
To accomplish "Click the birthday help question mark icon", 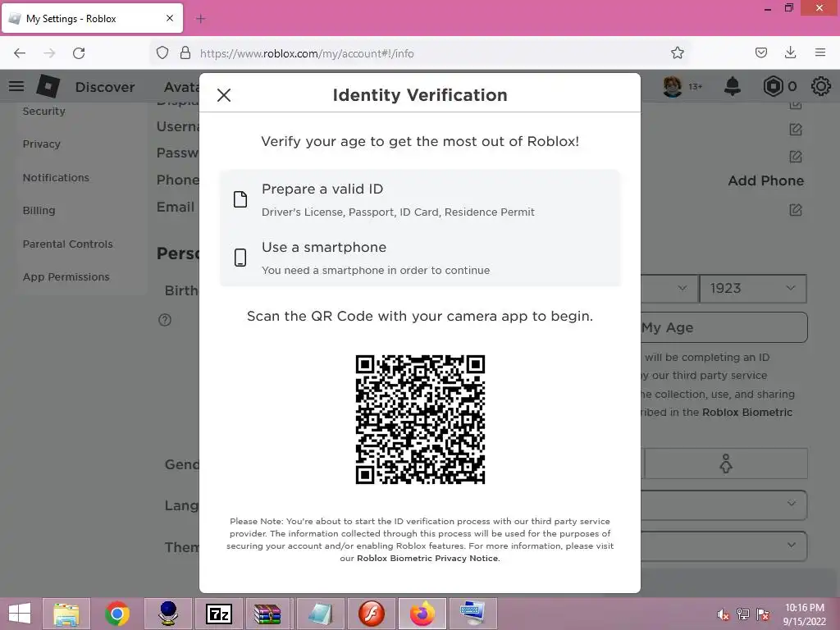I will click(x=165, y=320).
